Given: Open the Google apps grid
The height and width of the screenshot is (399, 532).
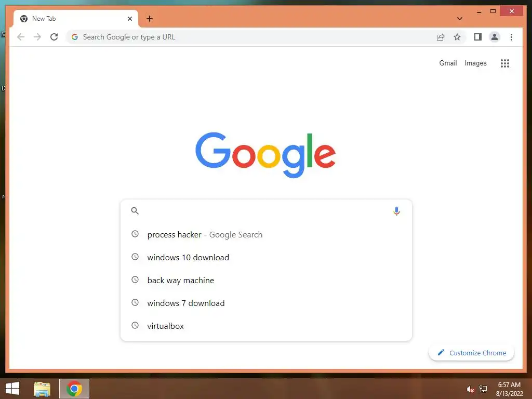Looking at the screenshot, I should click(x=505, y=63).
